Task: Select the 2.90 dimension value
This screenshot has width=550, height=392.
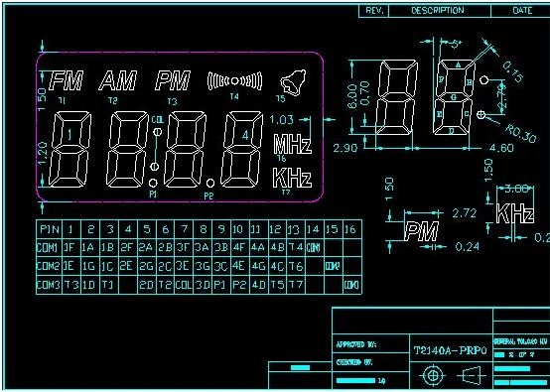Action: (345, 148)
